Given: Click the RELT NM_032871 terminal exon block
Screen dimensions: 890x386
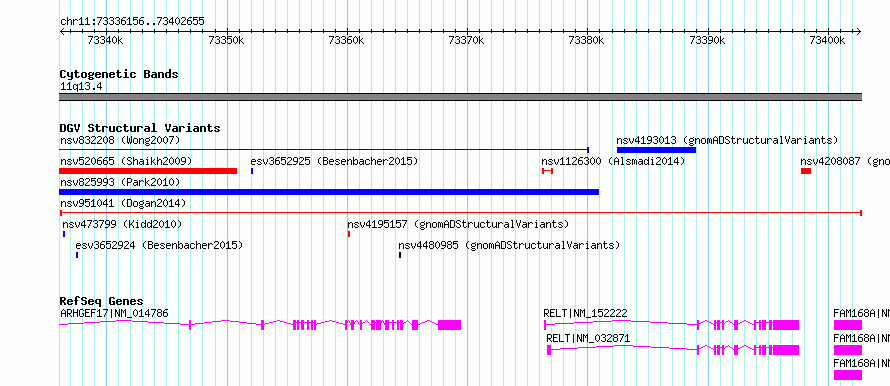Looking at the screenshot, I should click(x=786, y=350).
